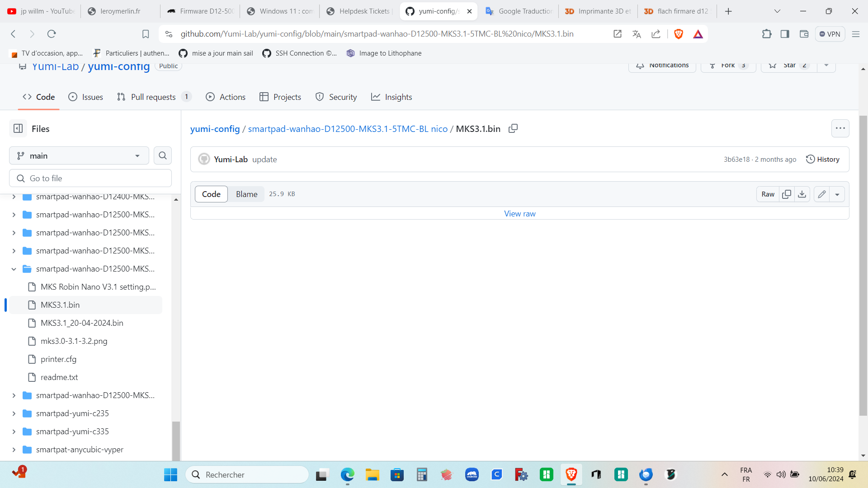The image size is (868, 488).
Task: Collapse the expanded smartpad-wanhao-D12500 folder
Action: click(x=14, y=269)
